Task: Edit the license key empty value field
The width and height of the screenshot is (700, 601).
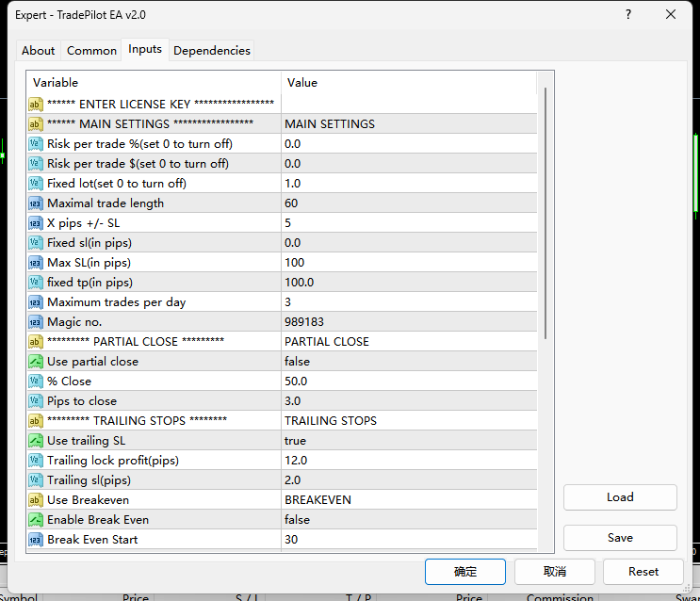Action: coord(409,104)
